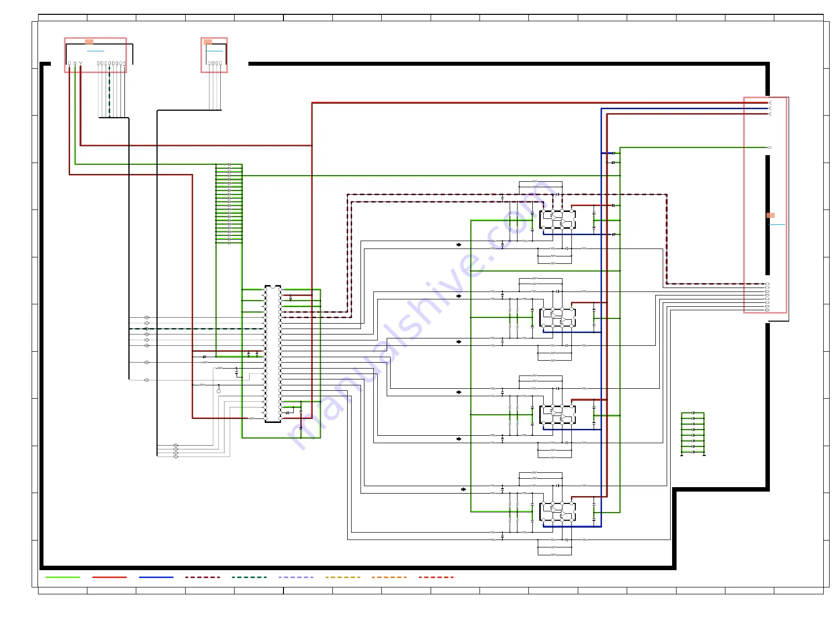
Task: Select the small green capacitor bank at lower right
Action: pos(693,433)
